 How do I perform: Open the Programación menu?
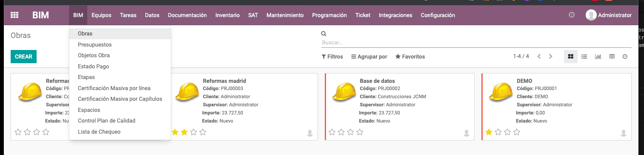coord(329,15)
